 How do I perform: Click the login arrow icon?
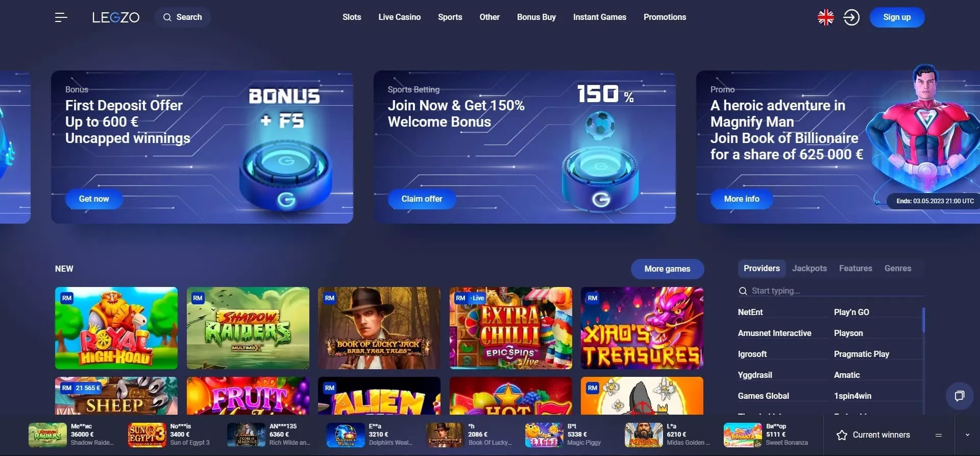pyautogui.click(x=851, y=17)
